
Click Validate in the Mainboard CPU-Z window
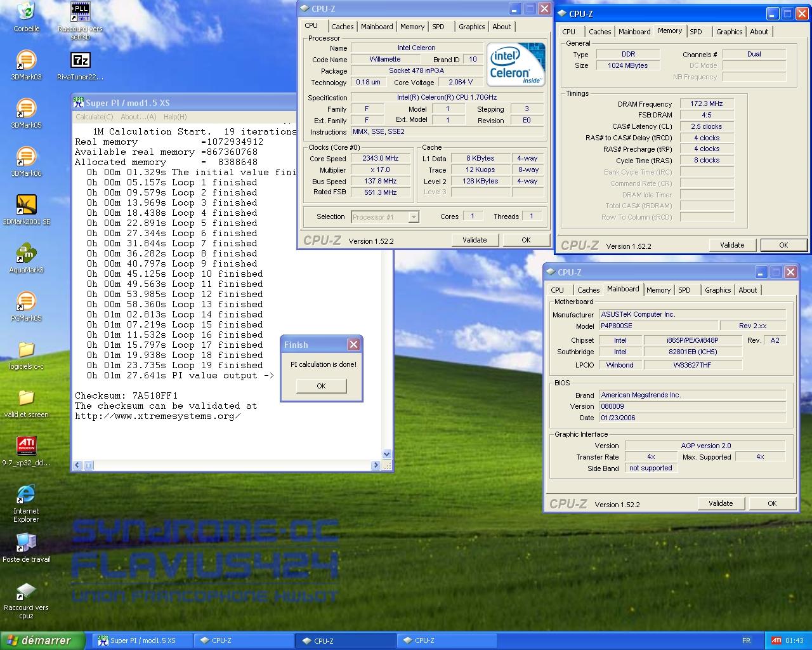point(721,503)
